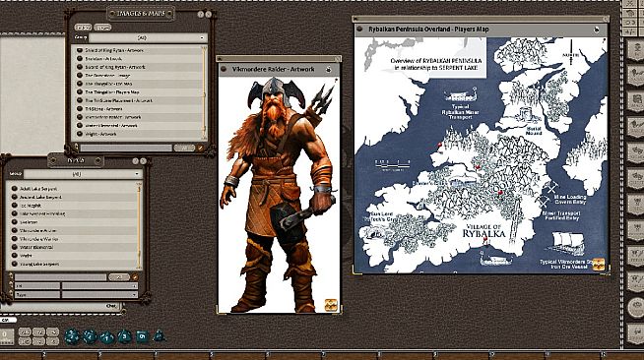Select The Thingalor - Players Map entry

pyautogui.click(x=139, y=92)
